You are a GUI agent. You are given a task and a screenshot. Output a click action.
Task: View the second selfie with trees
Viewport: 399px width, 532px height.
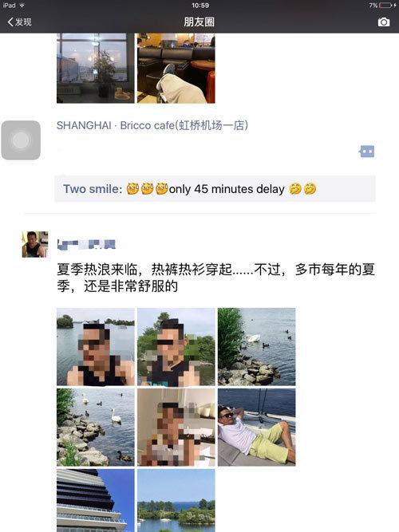click(x=176, y=347)
